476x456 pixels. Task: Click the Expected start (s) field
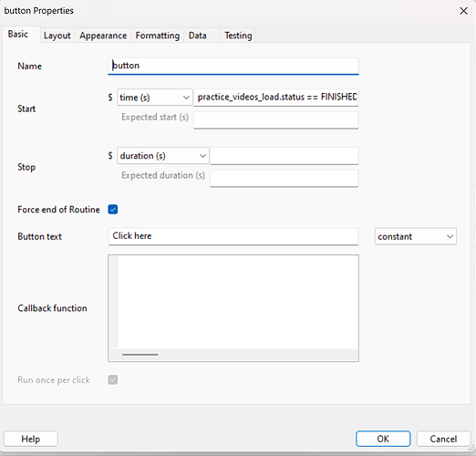[276, 119]
